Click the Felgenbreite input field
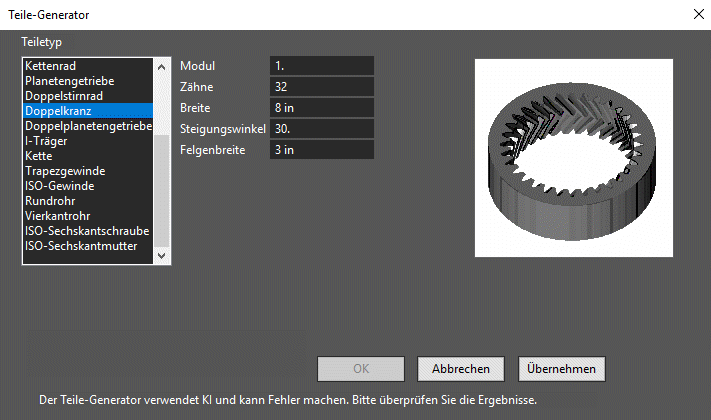Image resolution: width=711 pixels, height=420 pixels. click(x=322, y=150)
